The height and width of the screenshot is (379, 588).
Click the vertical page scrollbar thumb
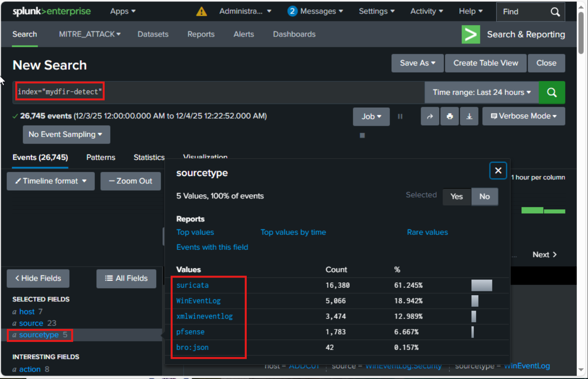(x=581, y=33)
